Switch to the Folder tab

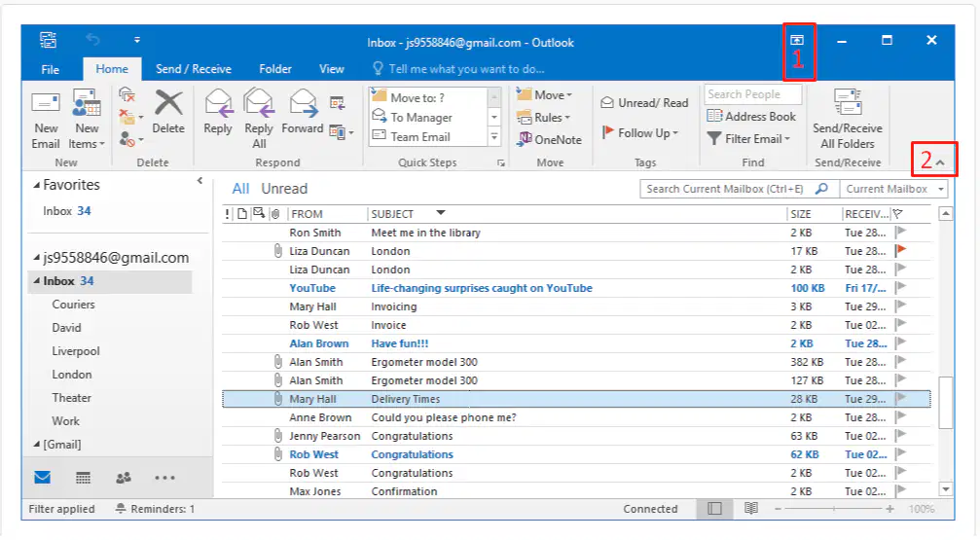(x=275, y=69)
